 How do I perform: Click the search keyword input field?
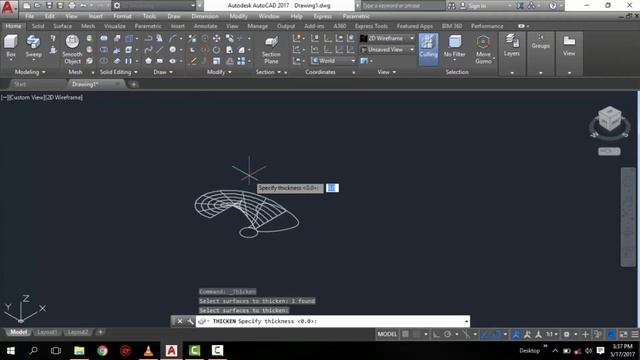click(402, 6)
